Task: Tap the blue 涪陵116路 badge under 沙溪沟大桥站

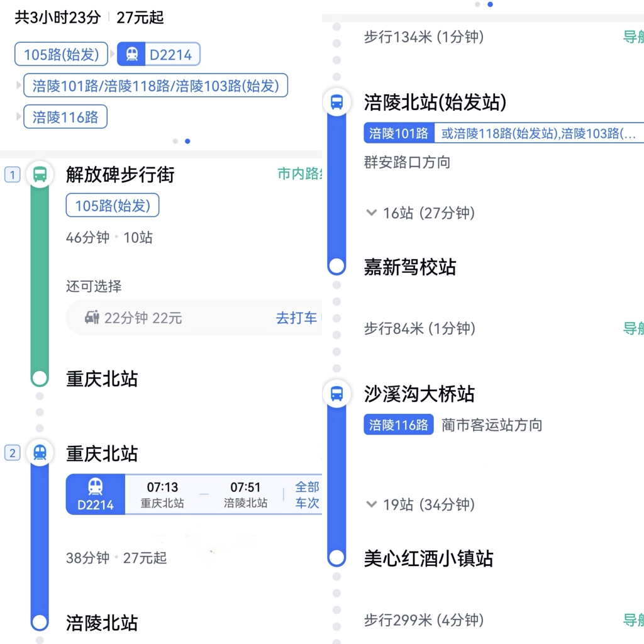Action: (x=398, y=425)
